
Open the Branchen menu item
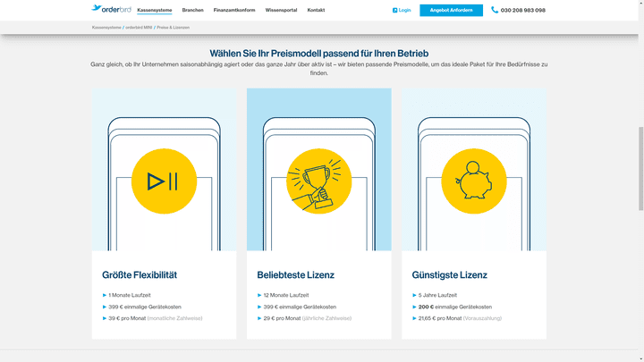click(x=192, y=11)
